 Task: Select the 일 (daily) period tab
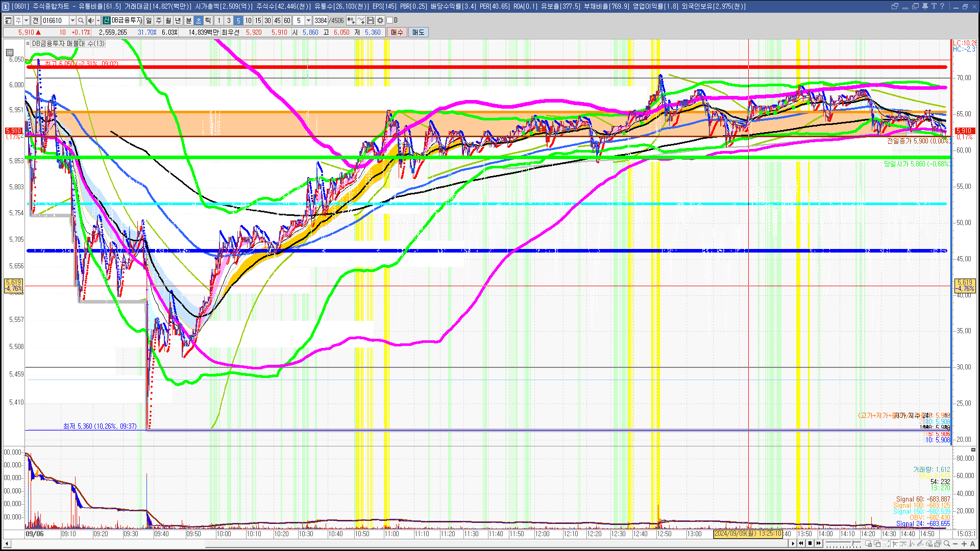click(x=149, y=20)
